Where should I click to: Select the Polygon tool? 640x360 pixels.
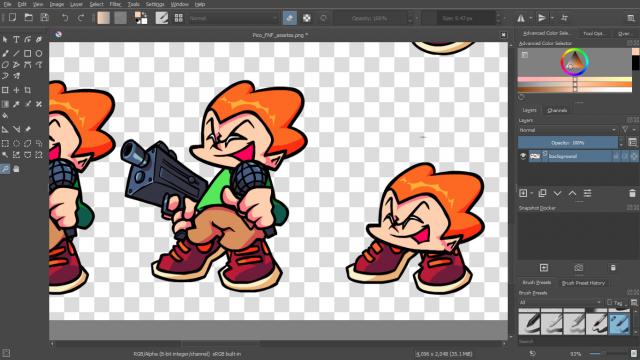click(5, 65)
